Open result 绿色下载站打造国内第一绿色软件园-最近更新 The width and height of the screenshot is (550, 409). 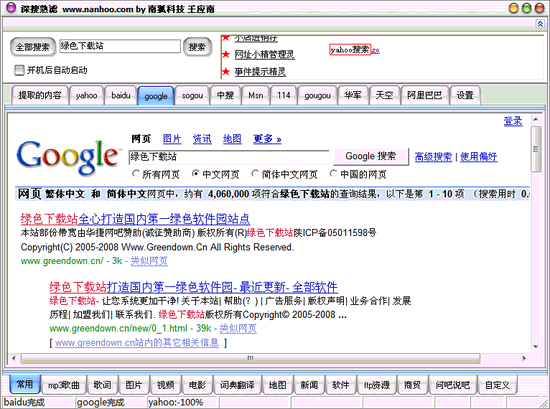(x=193, y=287)
